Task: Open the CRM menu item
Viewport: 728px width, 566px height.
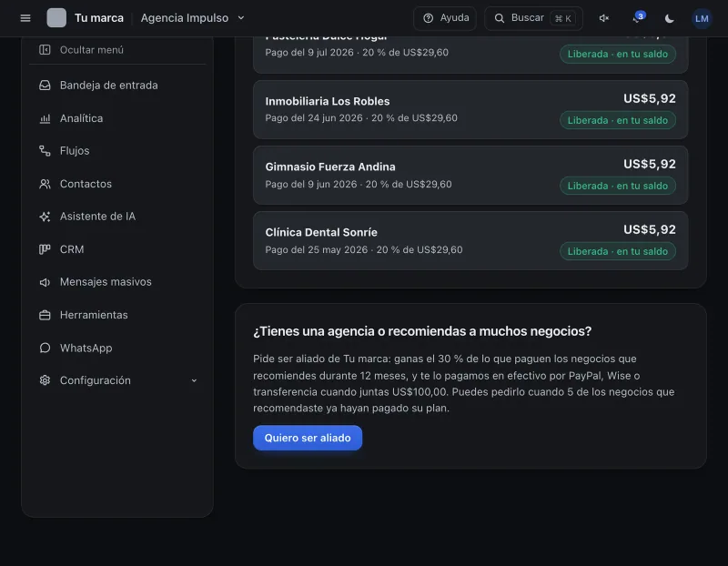Action: (x=117, y=249)
